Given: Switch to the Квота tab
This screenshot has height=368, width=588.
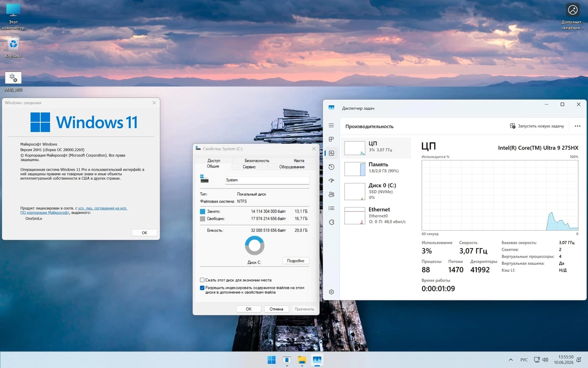Looking at the screenshot, I should click(299, 160).
